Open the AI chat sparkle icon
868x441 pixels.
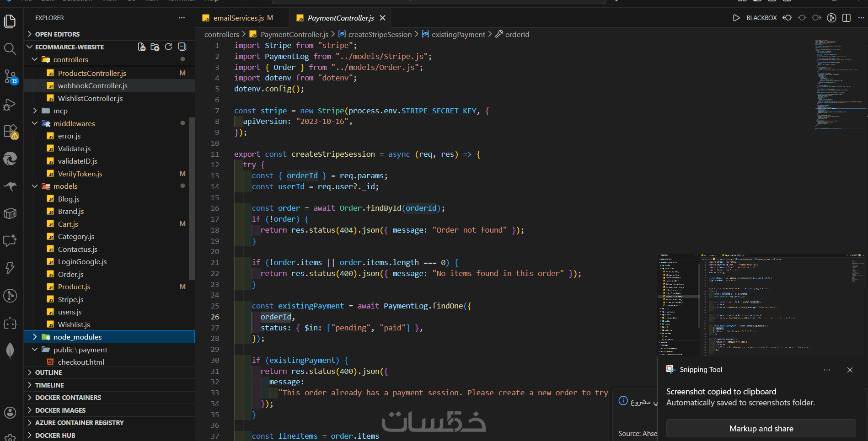[x=10, y=241]
